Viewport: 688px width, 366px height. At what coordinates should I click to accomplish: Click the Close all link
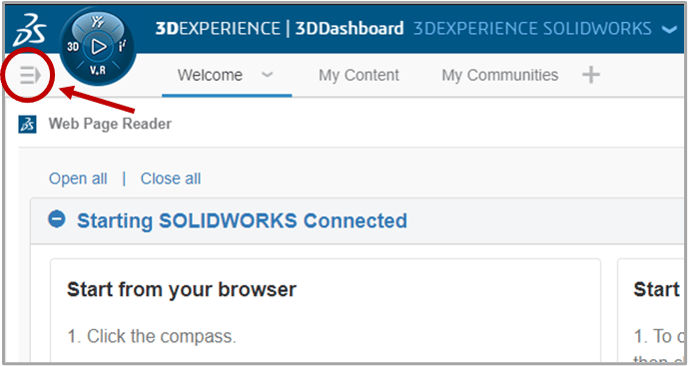pos(171,179)
